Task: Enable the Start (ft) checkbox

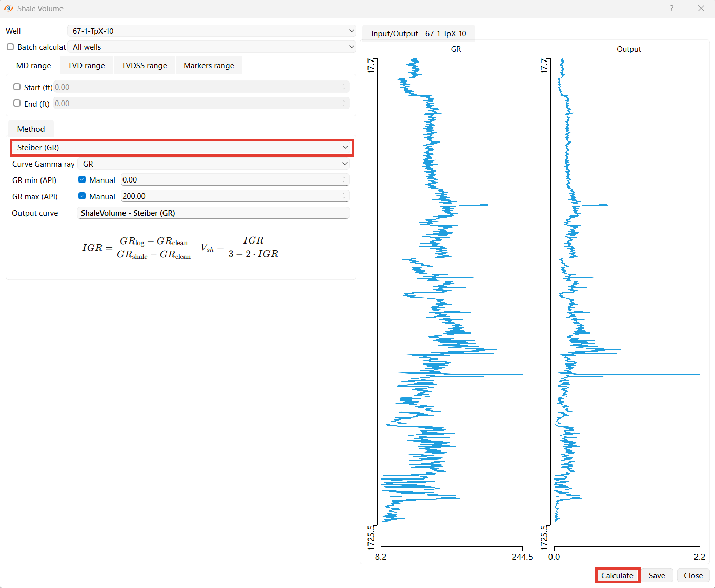Action: click(16, 87)
